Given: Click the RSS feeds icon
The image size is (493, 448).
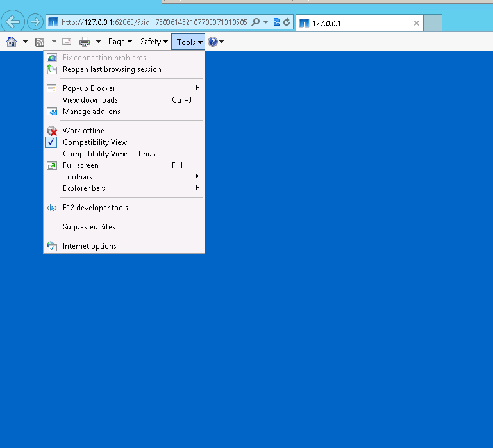Looking at the screenshot, I should [40, 42].
